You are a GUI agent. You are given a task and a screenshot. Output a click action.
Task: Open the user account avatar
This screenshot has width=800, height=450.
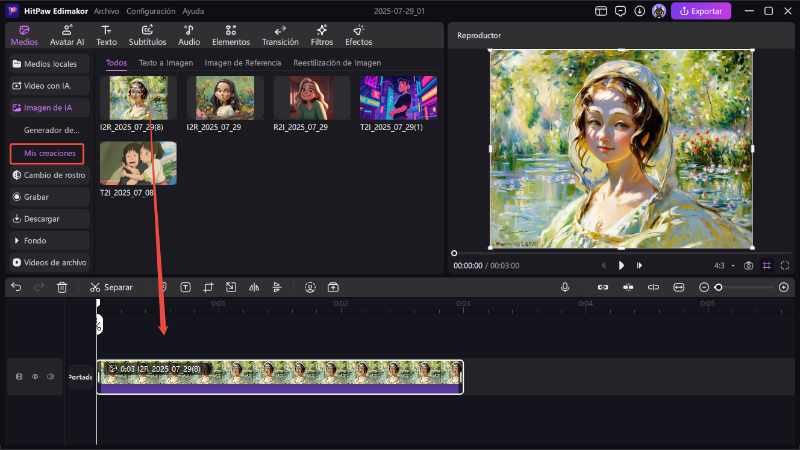point(659,11)
